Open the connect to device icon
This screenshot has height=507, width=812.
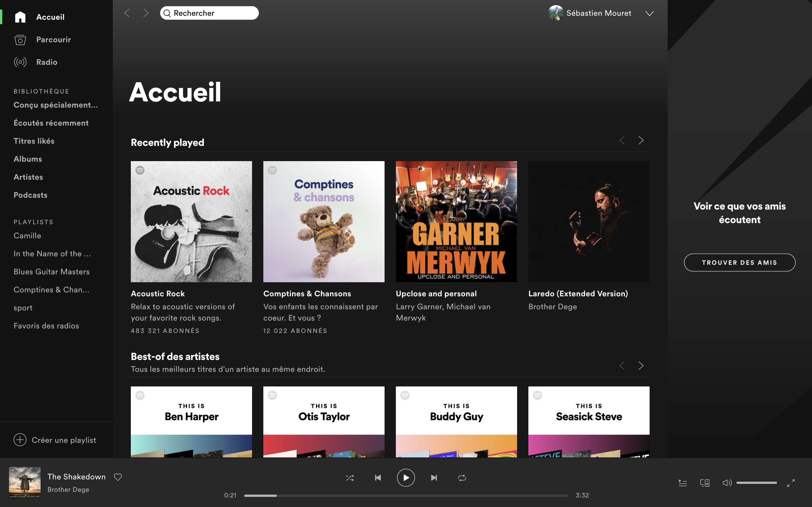(705, 483)
